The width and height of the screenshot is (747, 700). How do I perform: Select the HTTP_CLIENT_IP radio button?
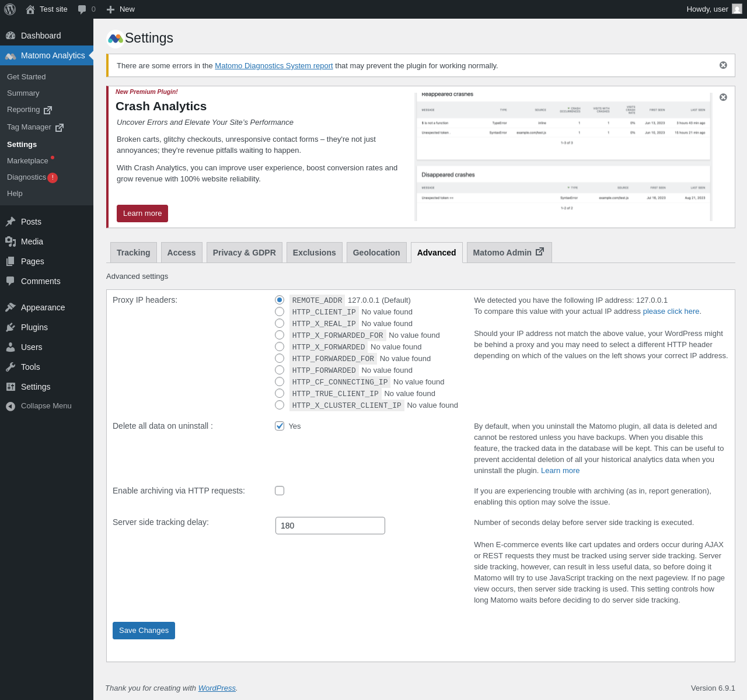[x=280, y=311]
